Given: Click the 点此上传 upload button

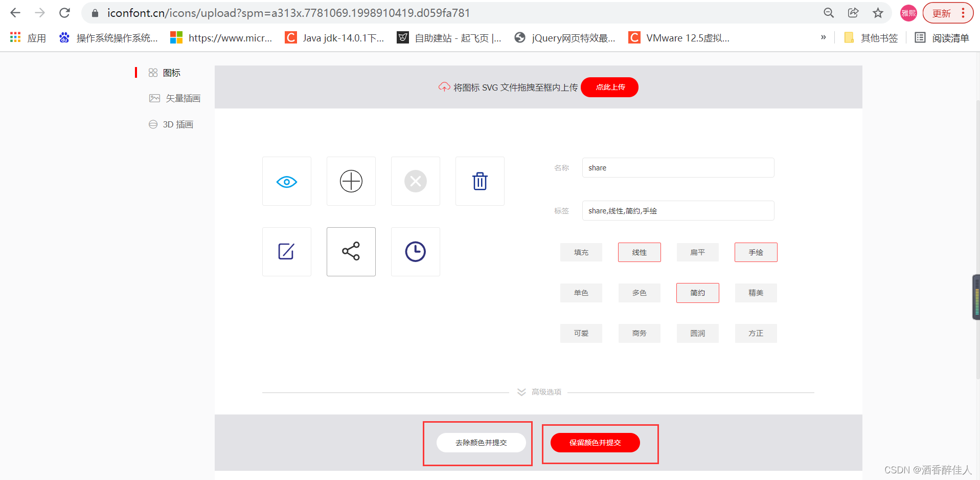Looking at the screenshot, I should tap(609, 87).
